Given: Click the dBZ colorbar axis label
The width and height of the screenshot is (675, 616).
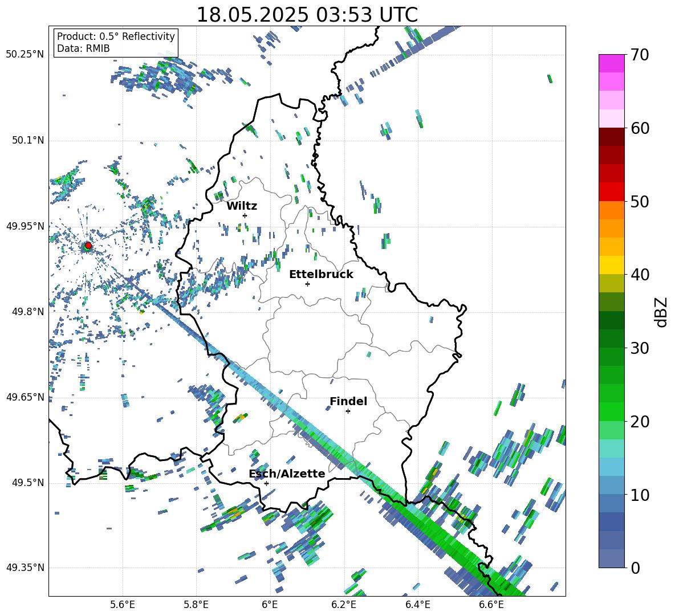Looking at the screenshot, I should coord(662,312).
